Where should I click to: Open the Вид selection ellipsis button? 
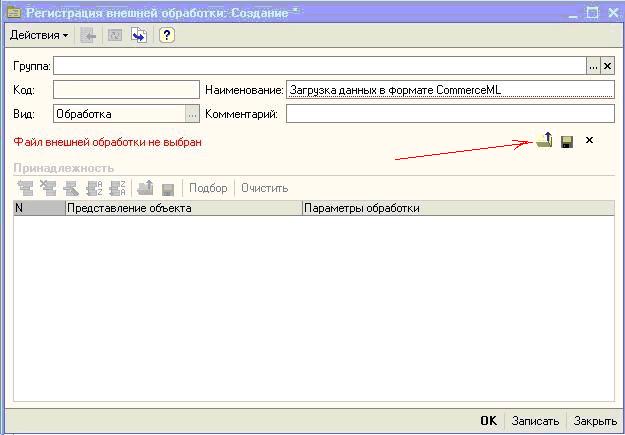tap(192, 114)
